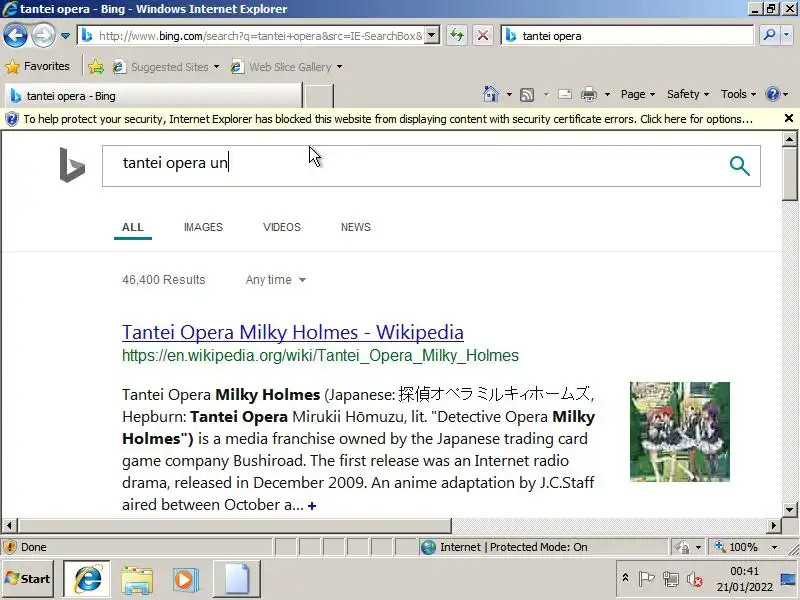Open Tantei Opera Milky Holmes Wikipedia result
Screen dimensions: 800x600
tap(293, 332)
